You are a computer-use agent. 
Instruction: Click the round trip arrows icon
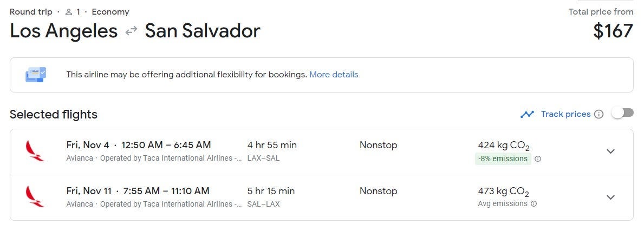[131, 31]
